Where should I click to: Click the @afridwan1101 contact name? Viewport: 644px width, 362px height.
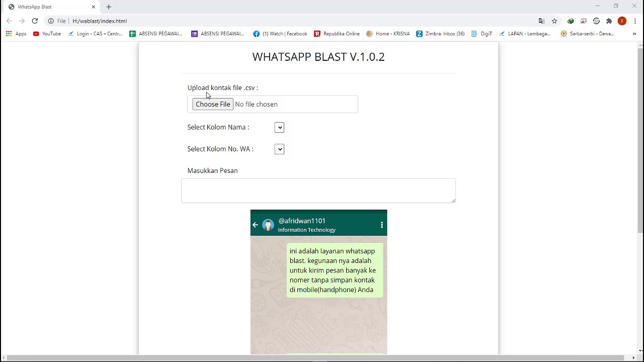coord(302,221)
